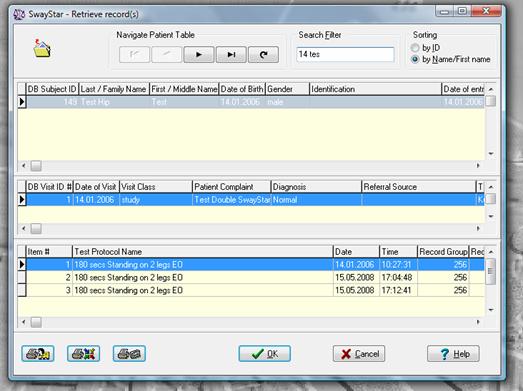The height and width of the screenshot is (391, 523).
Task: Confirm selection with OK button
Action: [x=265, y=354]
